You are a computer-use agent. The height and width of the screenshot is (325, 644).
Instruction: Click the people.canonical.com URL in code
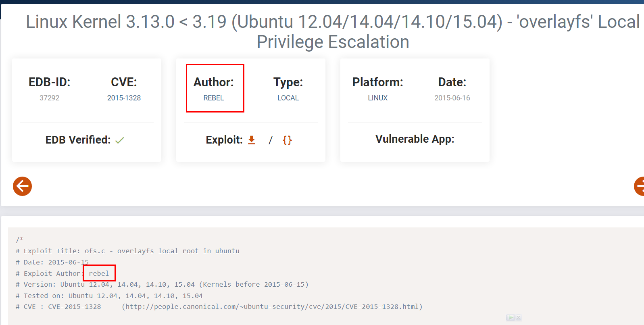tap(272, 306)
